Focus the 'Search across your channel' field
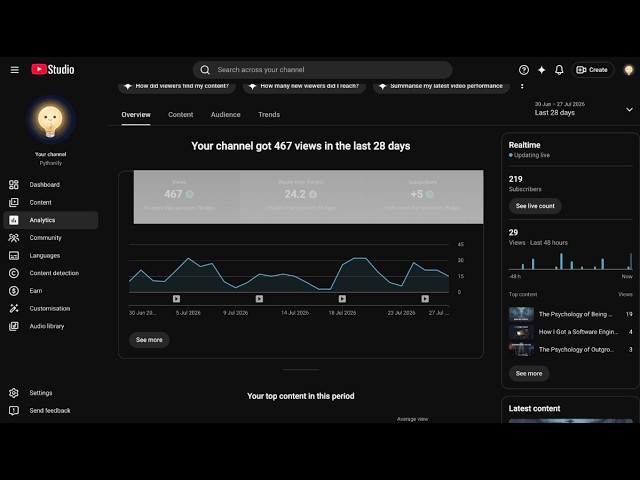Viewport: 640px width, 480px height. pos(322,70)
